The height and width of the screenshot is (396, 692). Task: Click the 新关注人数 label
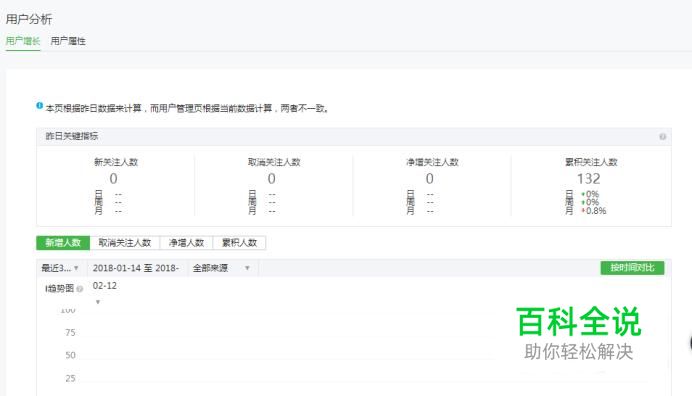[116, 162]
